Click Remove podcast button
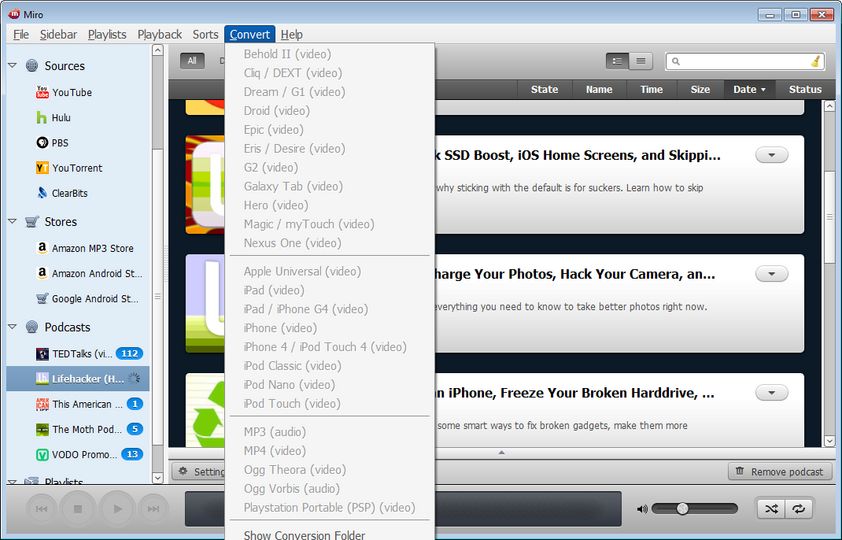The width and height of the screenshot is (842, 540). click(x=780, y=471)
